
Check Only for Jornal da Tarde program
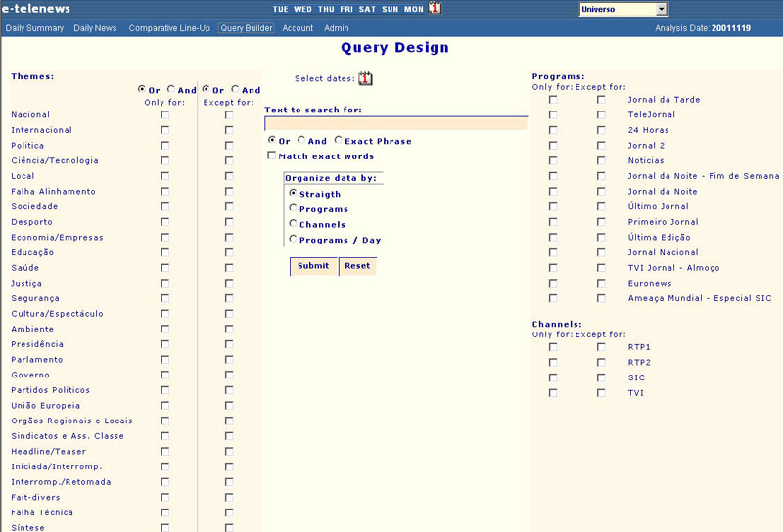tap(553, 100)
